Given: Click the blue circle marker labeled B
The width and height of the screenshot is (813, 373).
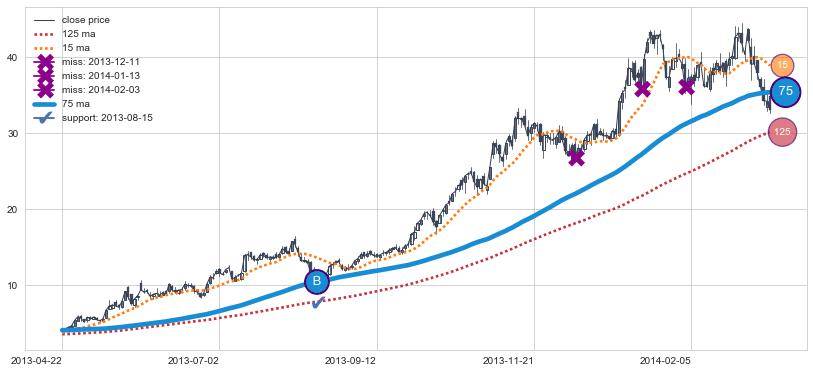Looking at the screenshot, I should click(x=317, y=282).
